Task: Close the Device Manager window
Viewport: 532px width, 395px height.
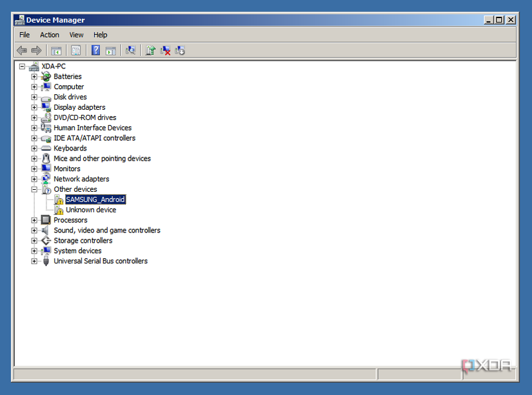Action: 511,20
